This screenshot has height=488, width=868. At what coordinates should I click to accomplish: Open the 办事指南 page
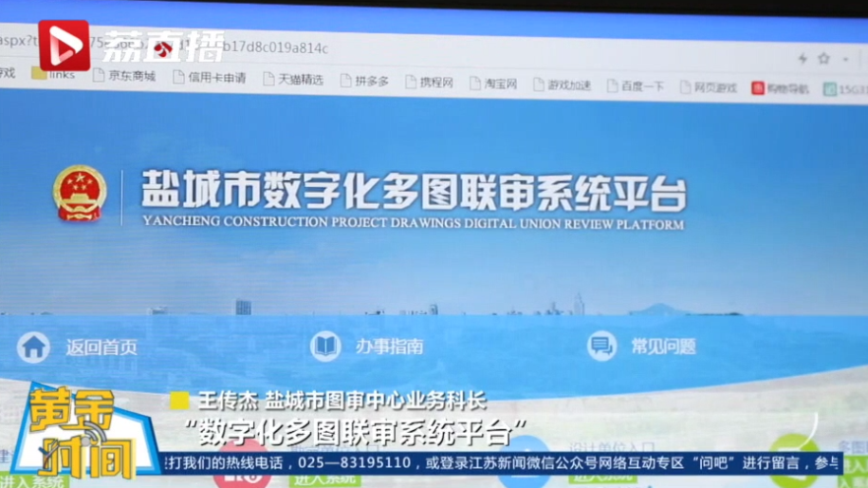tap(389, 347)
